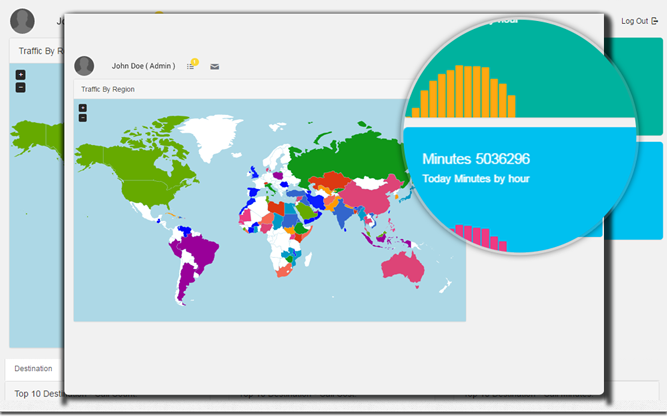The height and width of the screenshot is (420, 667).
Task: Click the Minutes 5036296 value
Action: tap(476, 159)
